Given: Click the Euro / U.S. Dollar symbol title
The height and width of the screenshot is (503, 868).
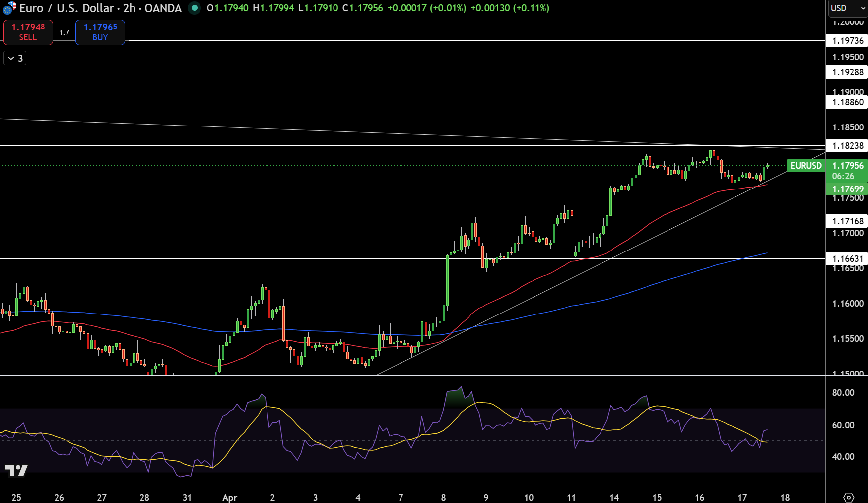Looking at the screenshot, I should click(67, 8).
